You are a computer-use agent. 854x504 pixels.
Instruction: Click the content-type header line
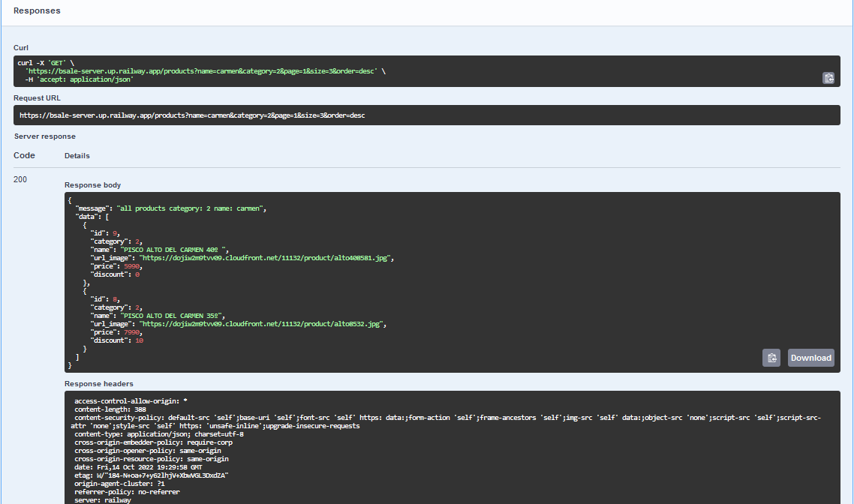click(x=159, y=434)
